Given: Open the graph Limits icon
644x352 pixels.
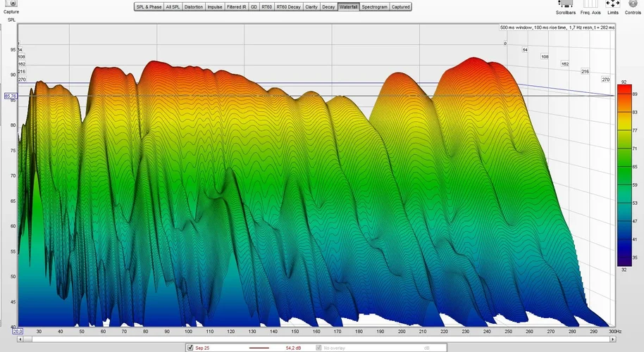Looking at the screenshot, I should [x=613, y=4].
